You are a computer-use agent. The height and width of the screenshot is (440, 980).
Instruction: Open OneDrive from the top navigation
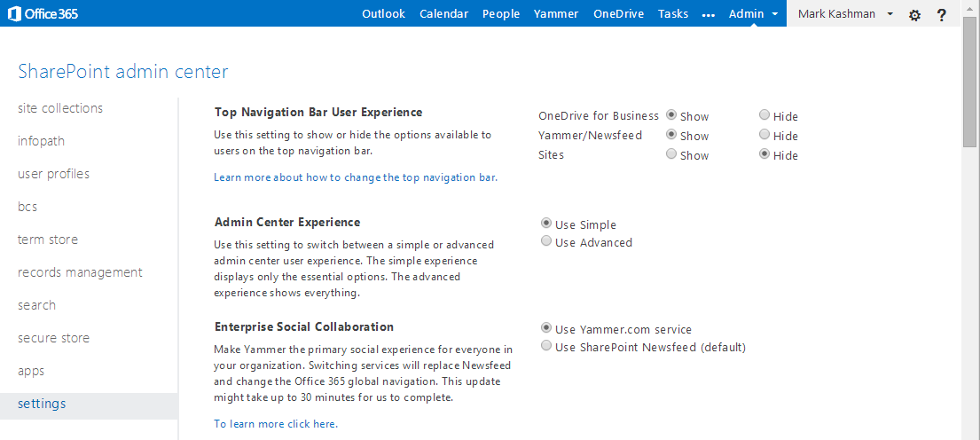coord(618,14)
